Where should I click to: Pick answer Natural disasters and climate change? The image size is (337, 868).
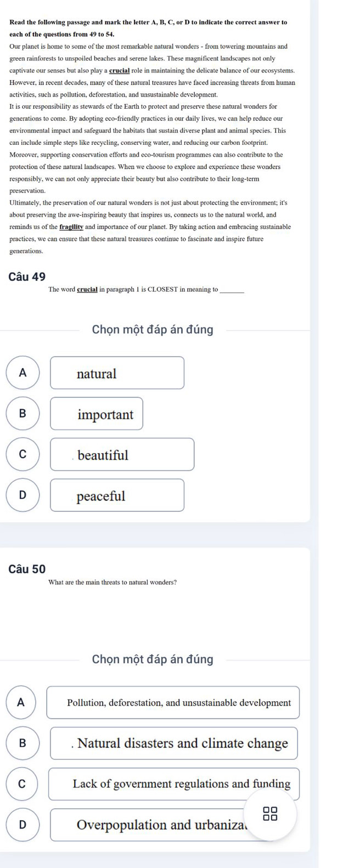tap(174, 743)
